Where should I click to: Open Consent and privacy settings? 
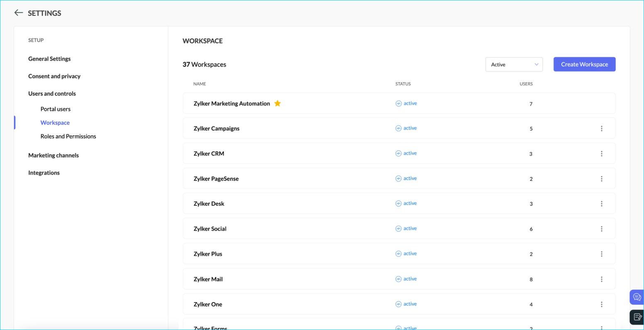coord(54,76)
